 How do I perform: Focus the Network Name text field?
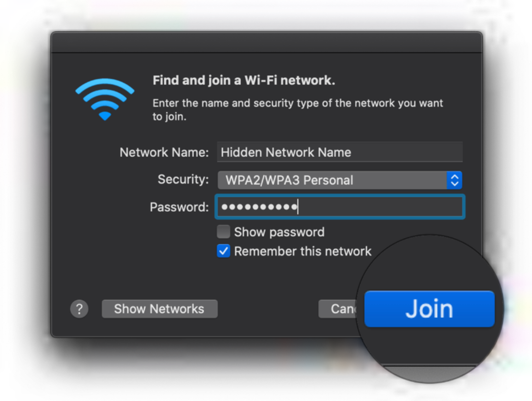pyautogui.click(x=340, y=152)
